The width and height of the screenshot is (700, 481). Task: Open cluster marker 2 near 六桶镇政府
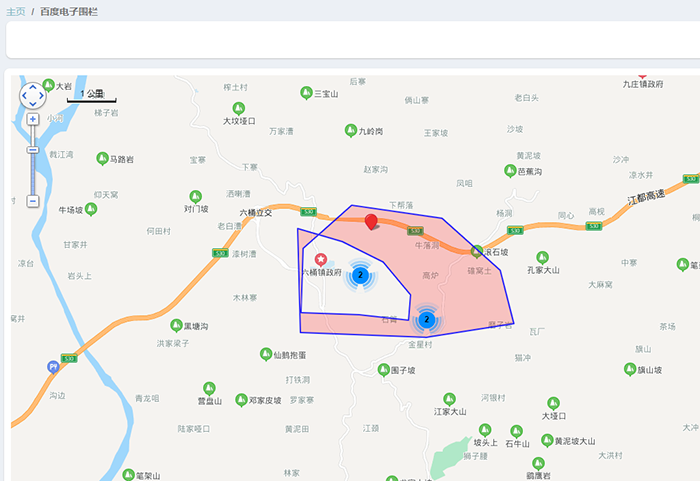[360, 274]
